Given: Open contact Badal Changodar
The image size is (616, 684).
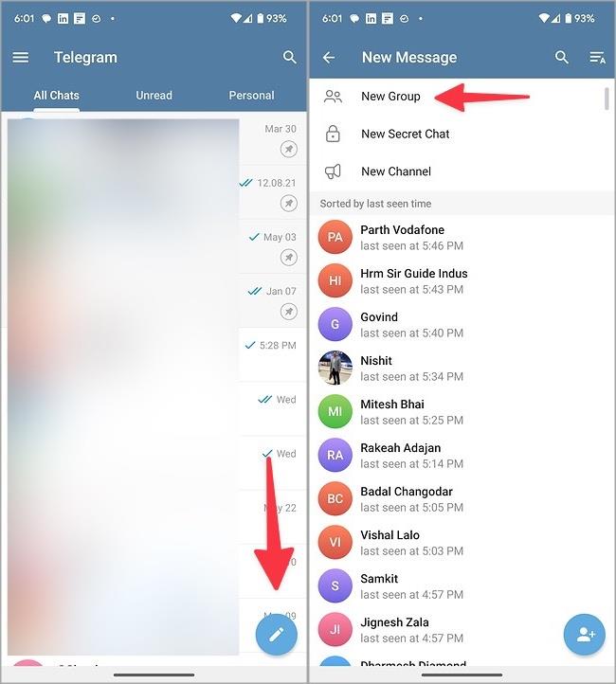Looking at the screenshot, I should [462, 498].
